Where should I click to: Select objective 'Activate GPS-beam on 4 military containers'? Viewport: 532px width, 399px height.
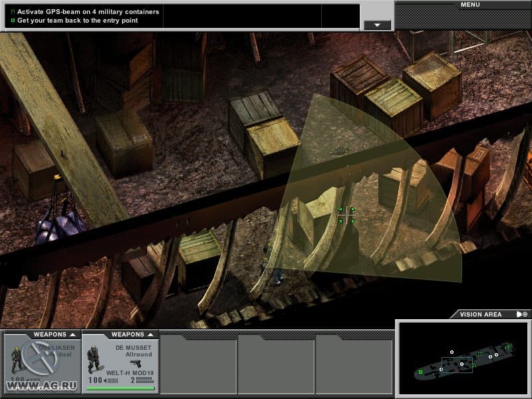(x=88, y=11)
